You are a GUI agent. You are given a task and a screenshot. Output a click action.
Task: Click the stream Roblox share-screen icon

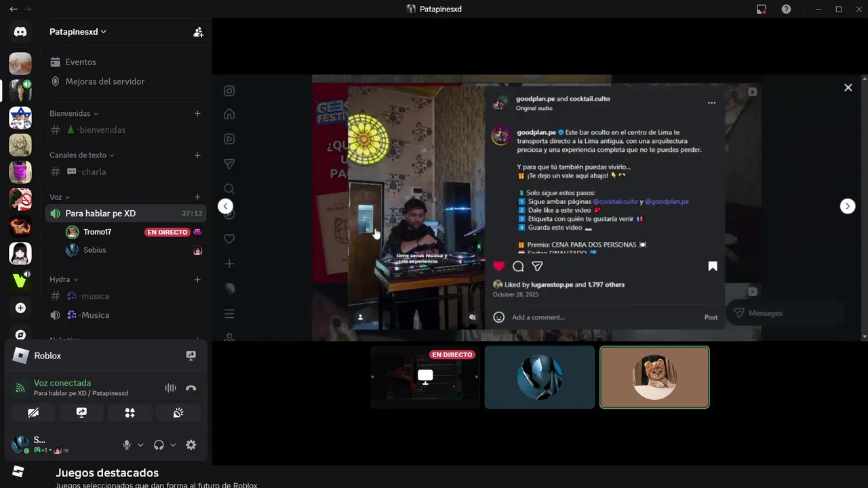[191, 356]
